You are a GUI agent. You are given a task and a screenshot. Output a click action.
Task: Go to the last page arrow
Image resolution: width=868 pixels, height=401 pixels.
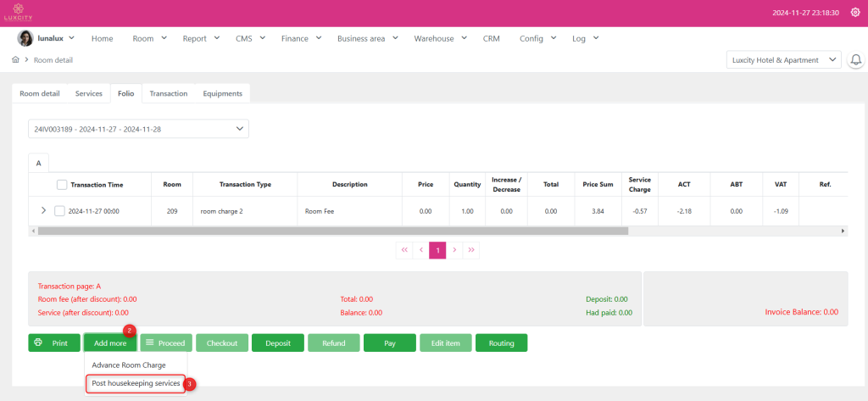click(471, 250)
